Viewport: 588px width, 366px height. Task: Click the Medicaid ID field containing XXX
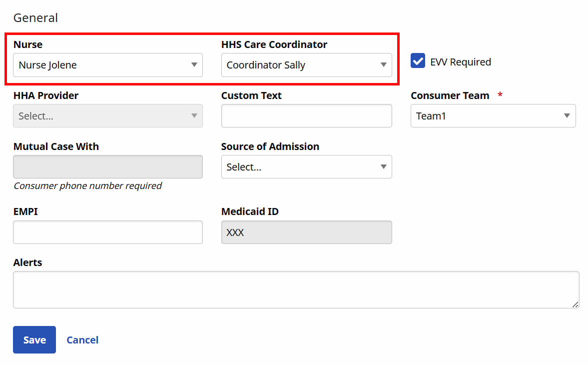[x=306, y=232]
